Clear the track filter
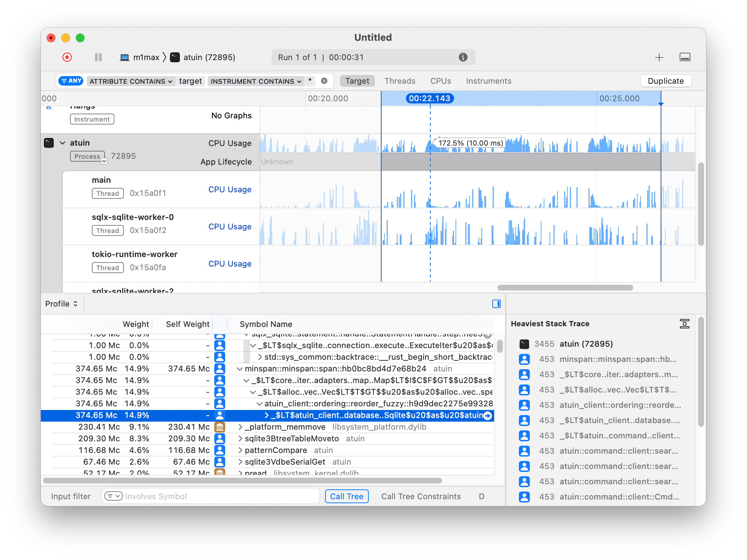Viewport: 747px width, 560px height. [x=324, y=81]
